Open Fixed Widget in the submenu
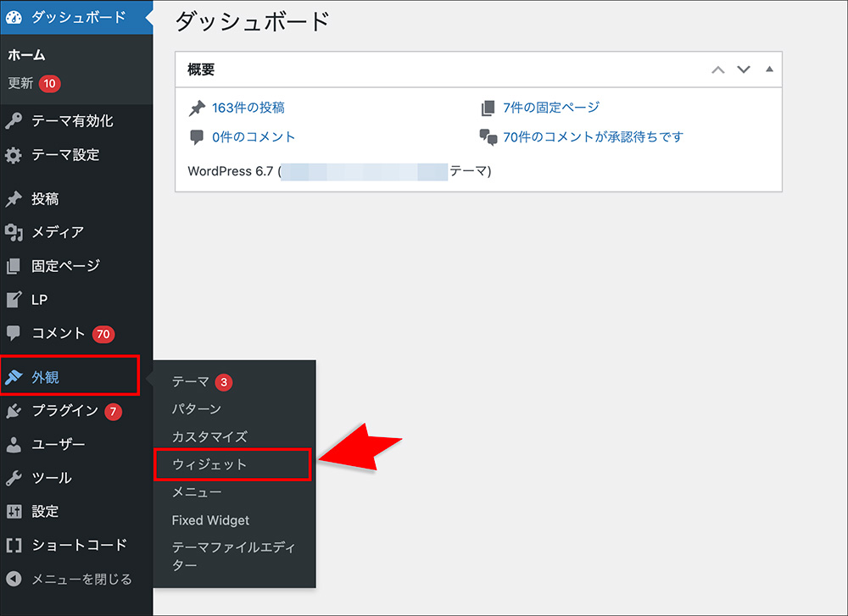This screenshot has height=616, width=848. [x=210, y=520]
